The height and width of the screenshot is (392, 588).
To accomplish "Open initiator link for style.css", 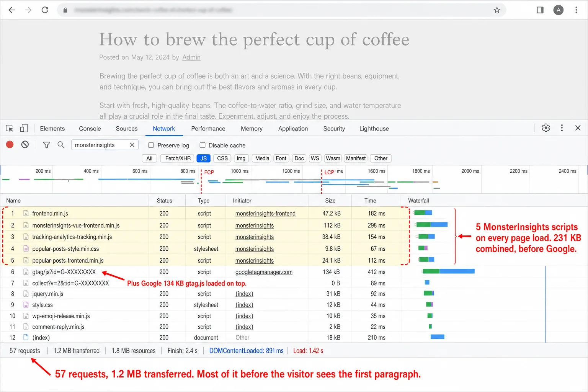I will coord(244,305).
